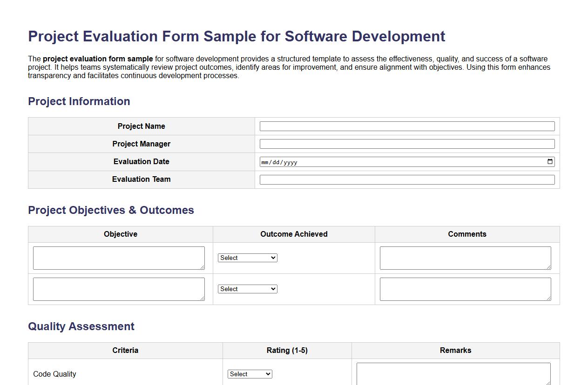This screenshot has height=385, width=588.
Task: Click the first Objective text box
Action: [118, 257]
